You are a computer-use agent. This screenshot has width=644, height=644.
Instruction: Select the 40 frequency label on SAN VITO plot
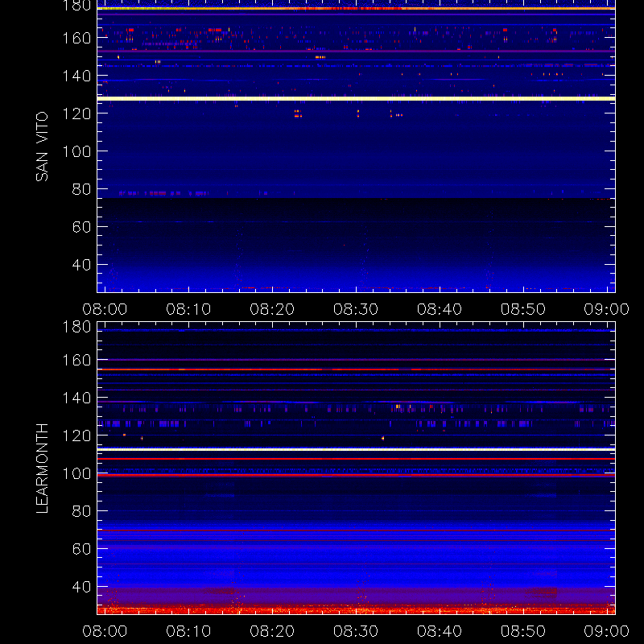[x=81, y=265]
